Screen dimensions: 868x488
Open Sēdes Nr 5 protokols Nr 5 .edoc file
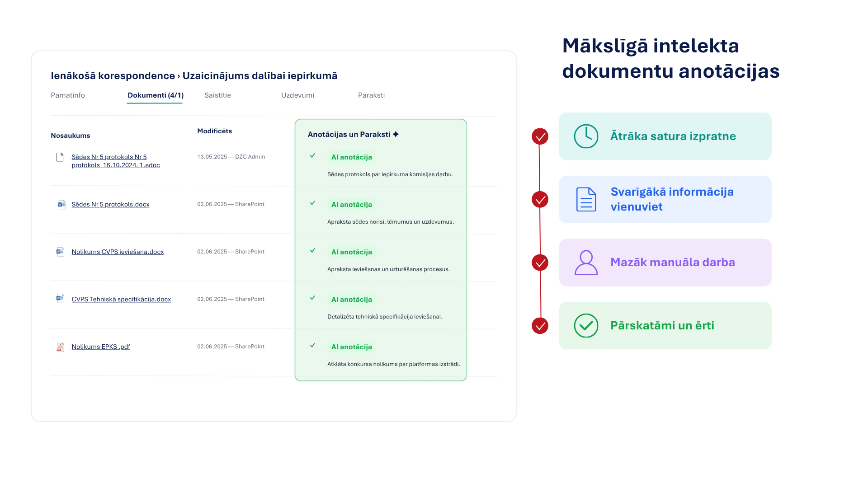coord(116,161)
